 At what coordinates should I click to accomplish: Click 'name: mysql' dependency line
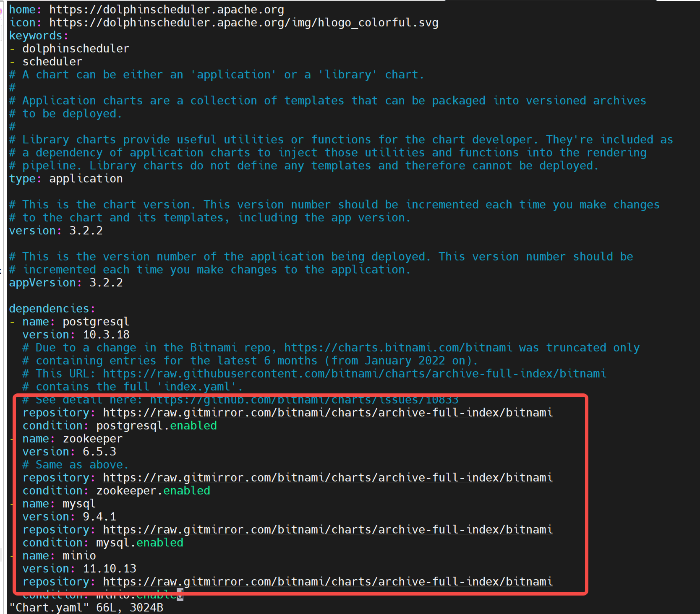tap(59, 504)
